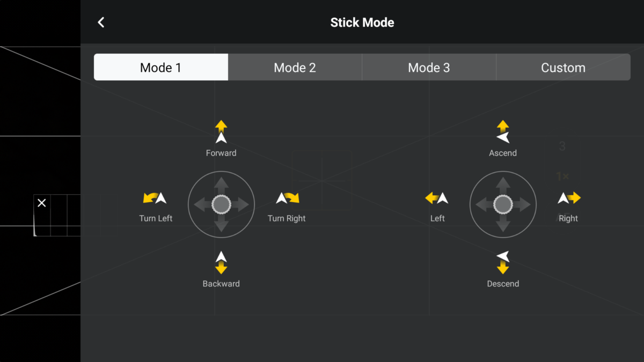Click the left joystick center knob
This screenshot has width=644, height=362.
221,204
